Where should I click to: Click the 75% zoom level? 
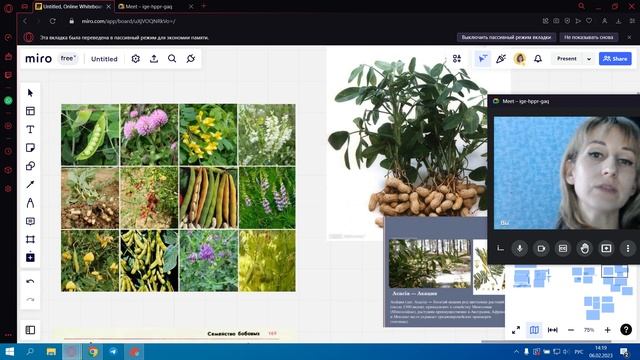tap(589, 330)
